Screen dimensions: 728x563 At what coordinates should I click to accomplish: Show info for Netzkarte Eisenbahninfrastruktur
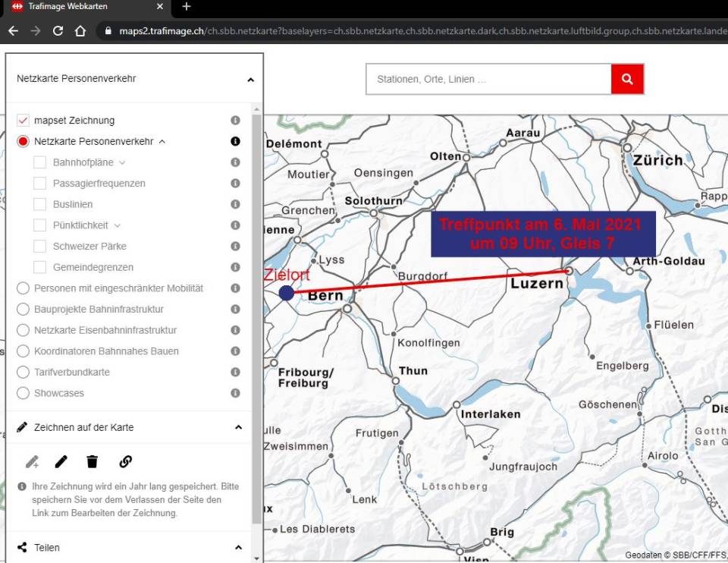point(235,330)
